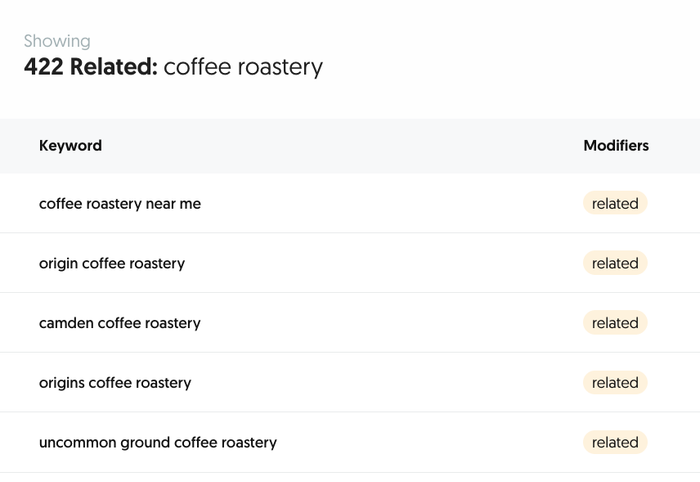Click the '422 Related:' bold count

point(91,66)
